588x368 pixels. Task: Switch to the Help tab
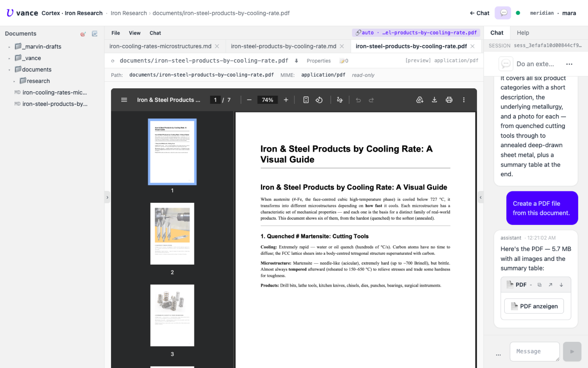click(x=523, y=33)
